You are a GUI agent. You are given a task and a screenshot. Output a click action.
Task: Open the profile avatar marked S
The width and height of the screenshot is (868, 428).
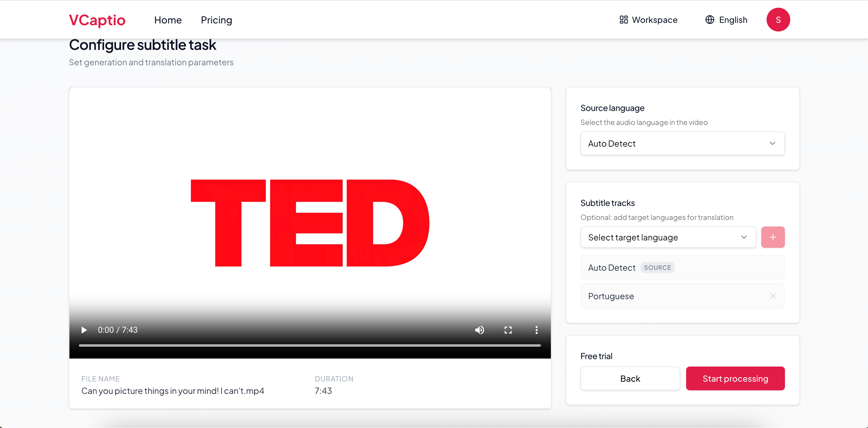click(778, 20)
